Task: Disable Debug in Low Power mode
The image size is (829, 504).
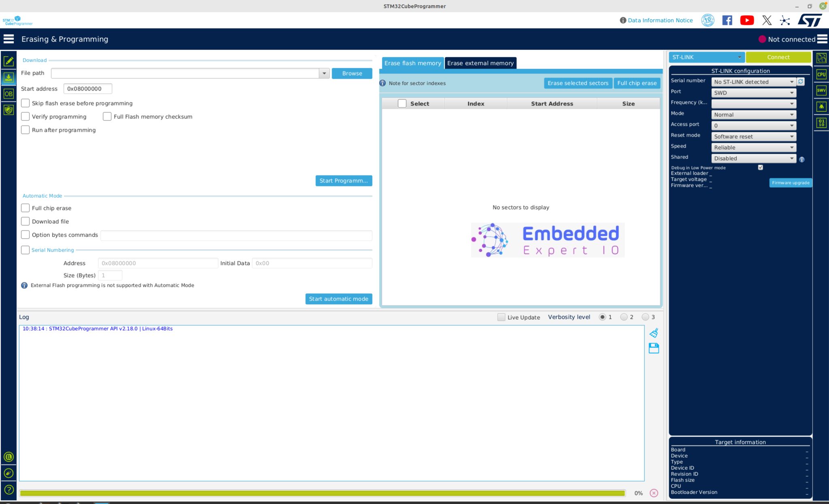Action: pos(761,167)
